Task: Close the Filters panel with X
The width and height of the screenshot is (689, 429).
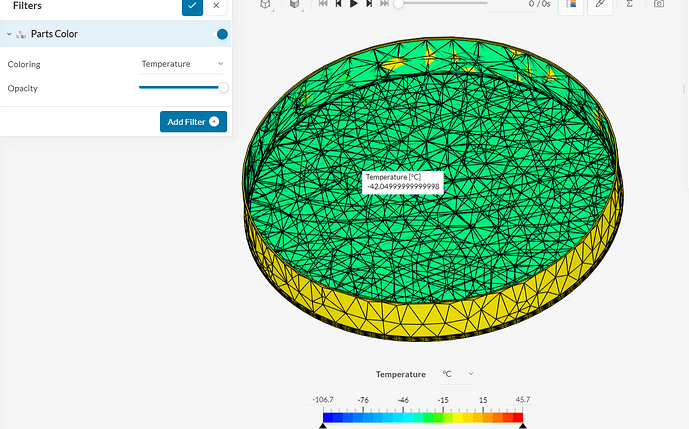Action: pyautogui.click(x=216, y=6)
